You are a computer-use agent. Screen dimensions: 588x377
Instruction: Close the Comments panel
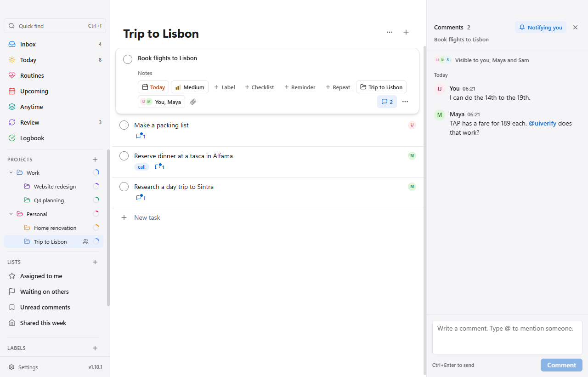575,28
